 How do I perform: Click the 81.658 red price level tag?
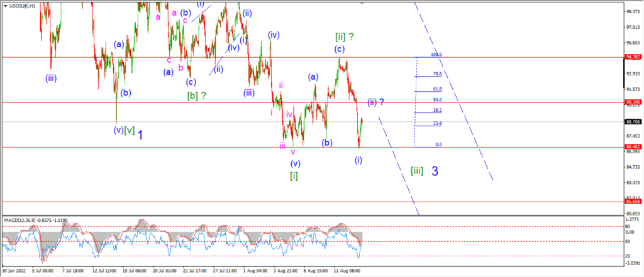pyautogui.click(x=631, y=202)
